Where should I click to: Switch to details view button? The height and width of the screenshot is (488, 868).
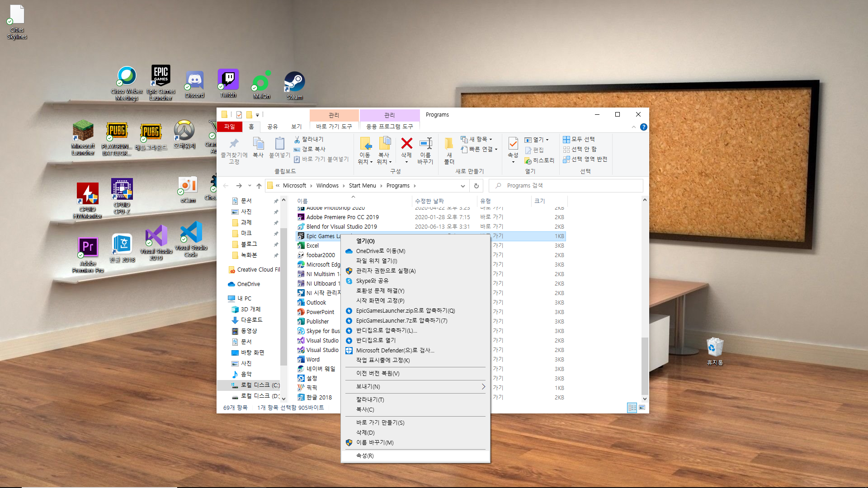632,408
